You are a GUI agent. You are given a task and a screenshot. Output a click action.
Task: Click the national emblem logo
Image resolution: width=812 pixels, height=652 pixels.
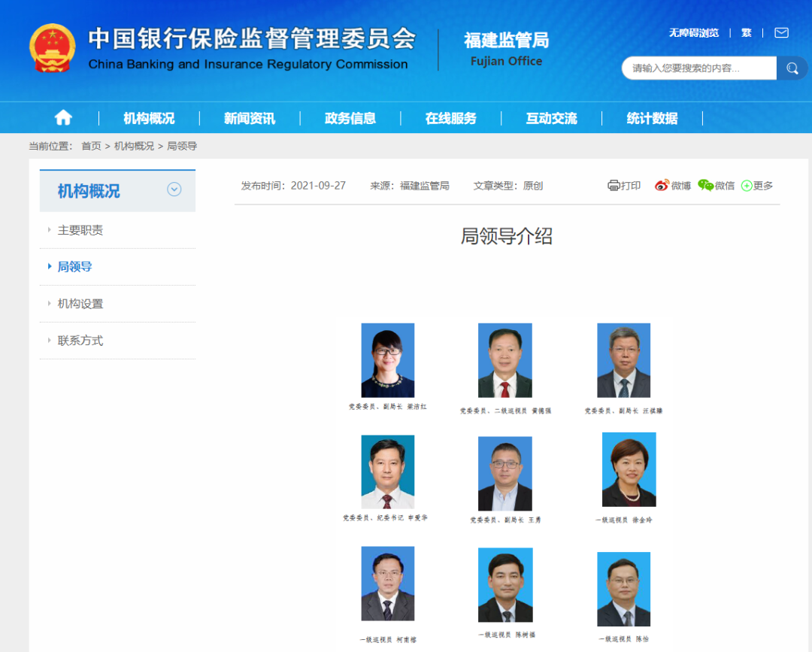pos(53,48)
